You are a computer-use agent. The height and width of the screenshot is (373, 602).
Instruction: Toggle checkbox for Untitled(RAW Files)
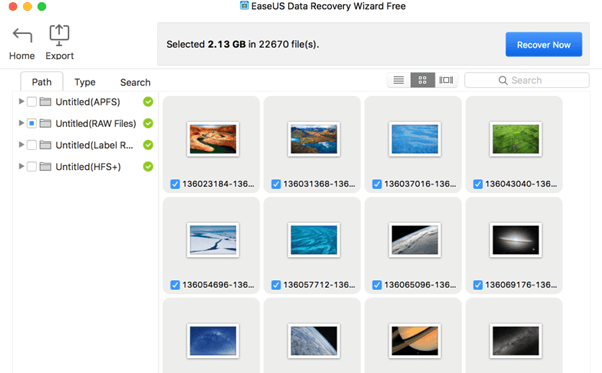point(32,123)
